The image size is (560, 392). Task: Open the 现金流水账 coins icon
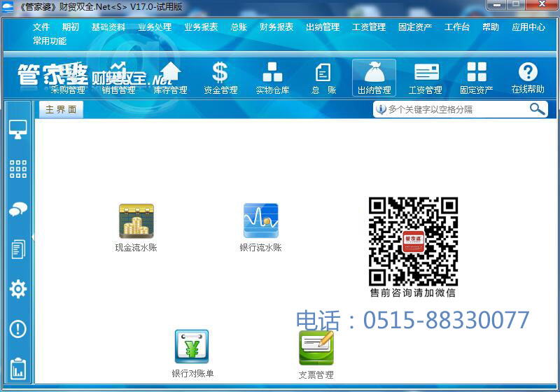(x=136, y=221)
